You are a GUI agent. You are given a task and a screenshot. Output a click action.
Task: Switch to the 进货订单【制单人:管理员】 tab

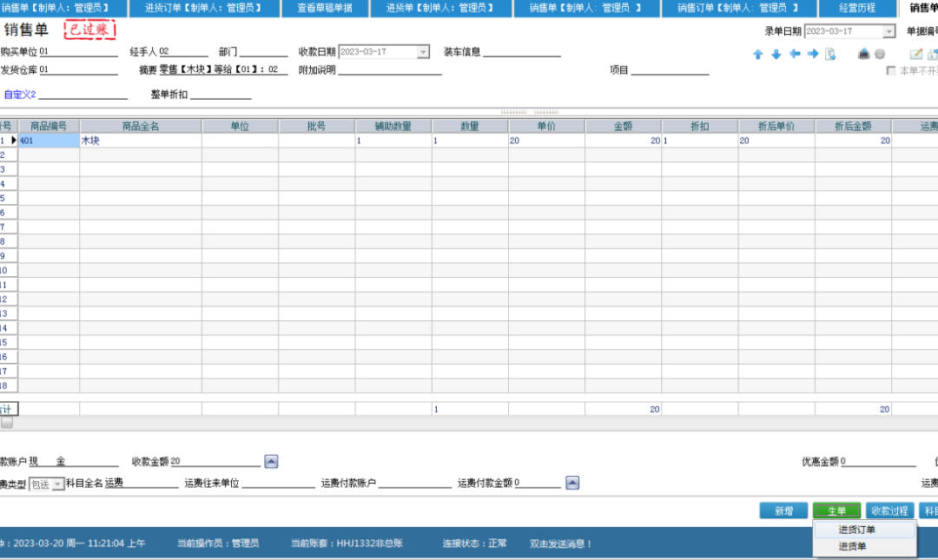[204, 8]
